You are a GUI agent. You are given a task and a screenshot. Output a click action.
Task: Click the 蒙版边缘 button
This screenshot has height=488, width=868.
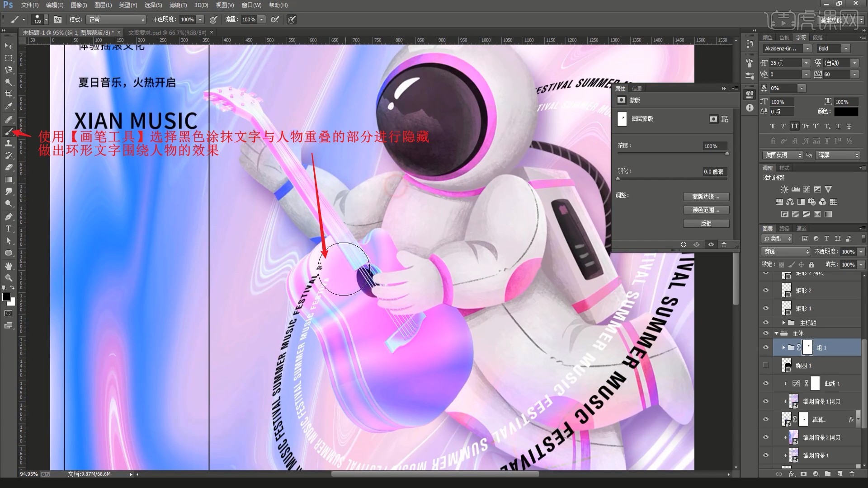[x=706, y=197]
